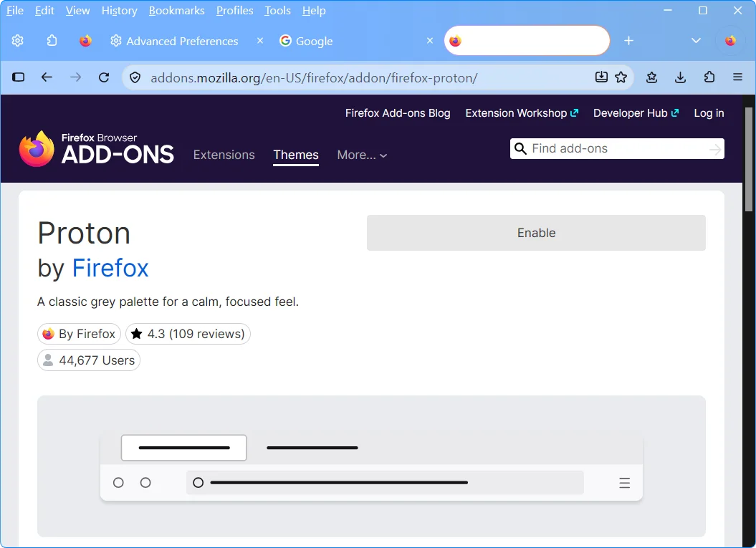The width and height of the screenshot is (756, 548).
Task: Go back with the back arrow
Action: click(x=47, y=77)
